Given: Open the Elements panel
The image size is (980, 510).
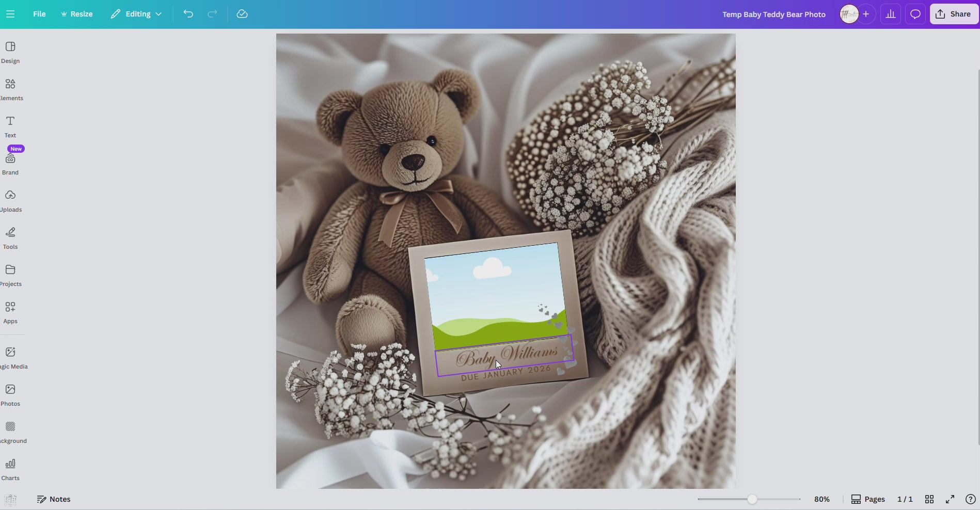Looking at the screenshot, I should [x=10, y=89].
